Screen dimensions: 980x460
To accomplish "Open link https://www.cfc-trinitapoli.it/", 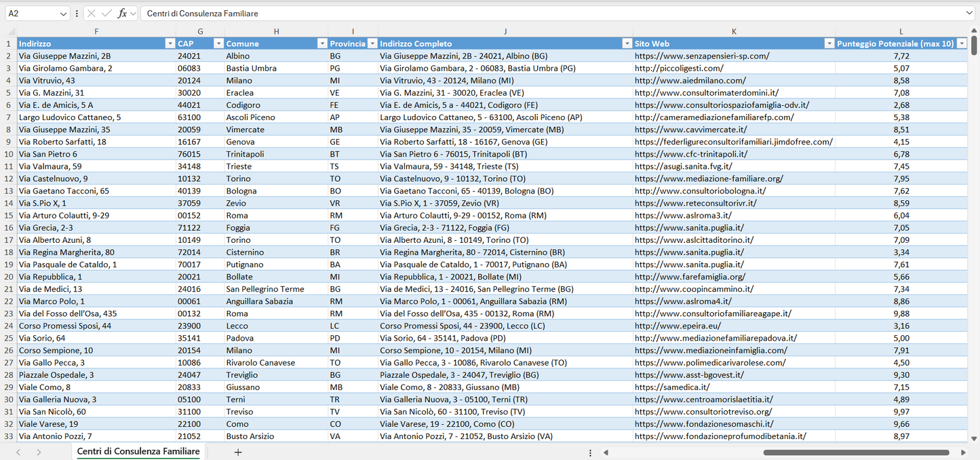I will (692, 154).
